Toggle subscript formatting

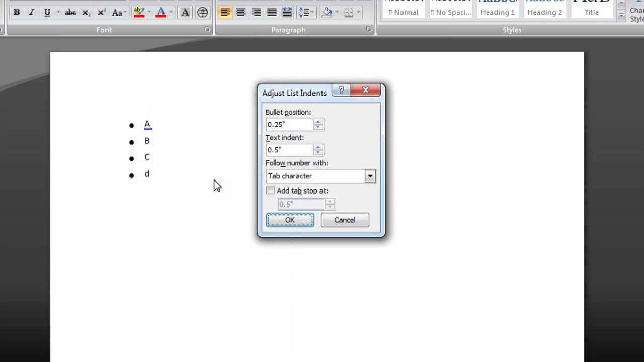(86, 12)
